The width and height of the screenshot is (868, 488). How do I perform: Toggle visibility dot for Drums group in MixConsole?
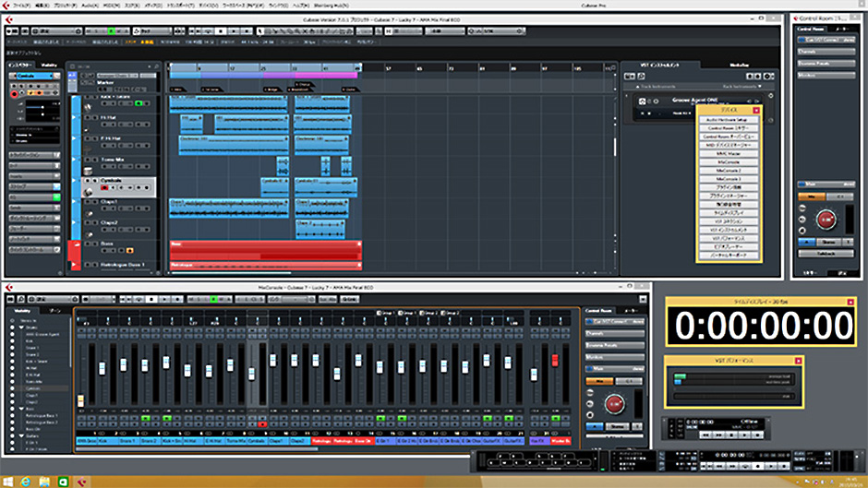(13, 327)
